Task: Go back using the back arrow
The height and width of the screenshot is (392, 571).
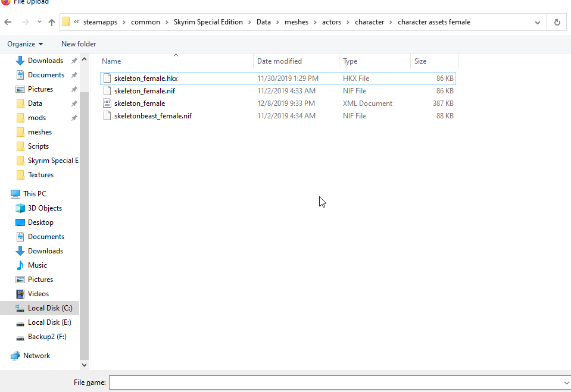Action: click(x=8, y=22)
